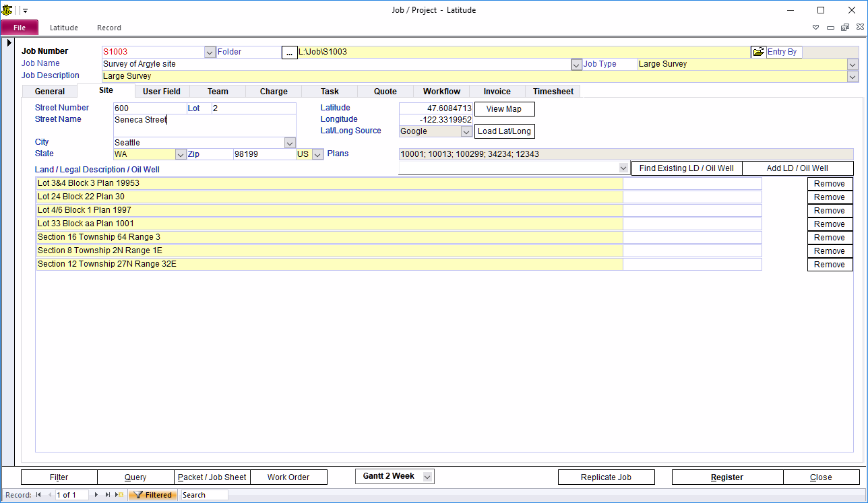This screenshot has height=503, width=868.
Task: Jump to the last record
Action: tap(108, 495)
